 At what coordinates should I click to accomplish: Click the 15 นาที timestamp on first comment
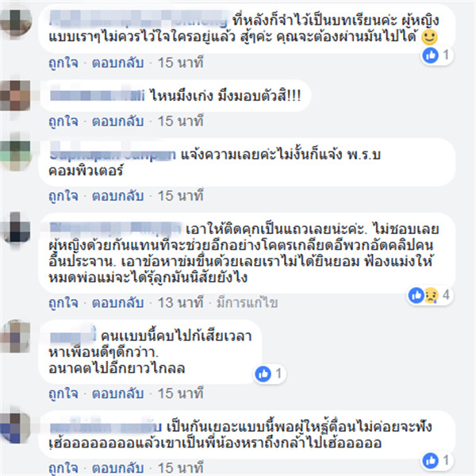point(180,63)
